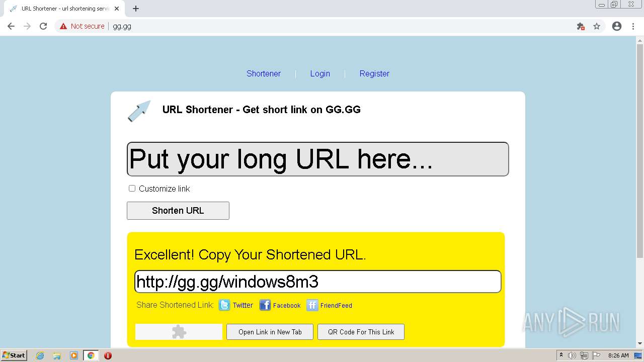
Task: Open a new browser tab
Action: 136,9
